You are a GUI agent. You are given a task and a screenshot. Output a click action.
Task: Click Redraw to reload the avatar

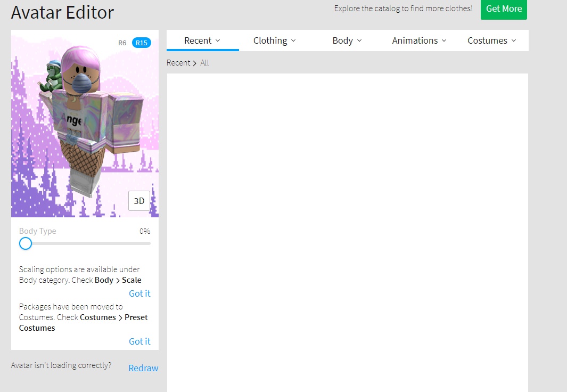click(x=143, y=367)
